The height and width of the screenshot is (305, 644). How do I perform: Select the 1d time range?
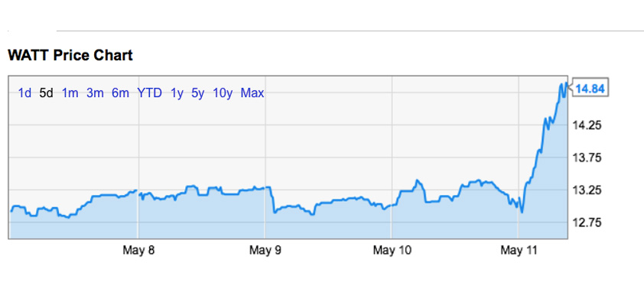point(24,93)
